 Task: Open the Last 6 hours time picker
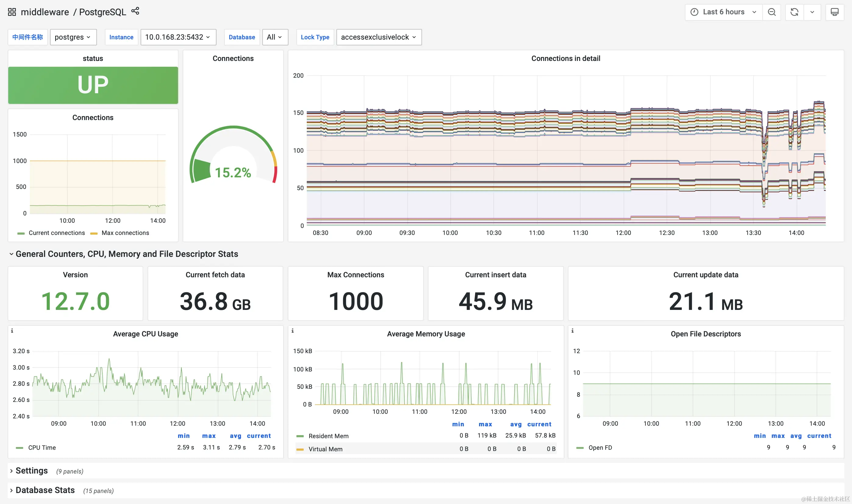click(723, 12)
